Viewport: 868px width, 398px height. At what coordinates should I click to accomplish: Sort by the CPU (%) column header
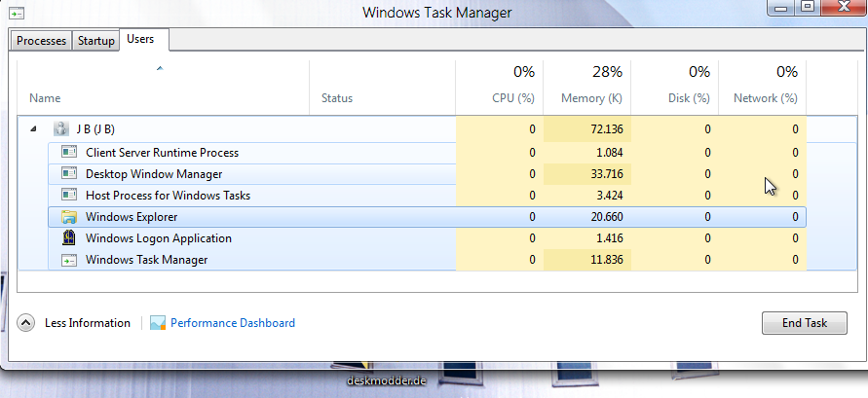[x=500, y=88]
